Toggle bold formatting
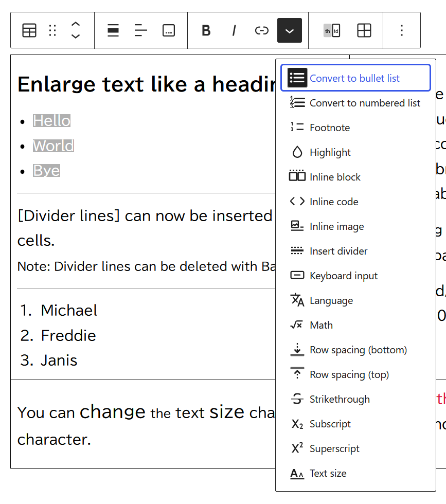 [206, 30]
